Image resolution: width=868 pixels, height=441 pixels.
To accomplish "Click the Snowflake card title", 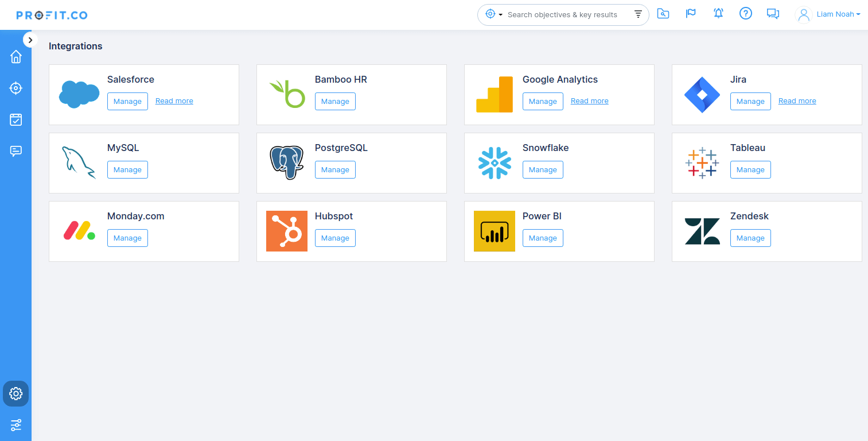I will (546, 148).
